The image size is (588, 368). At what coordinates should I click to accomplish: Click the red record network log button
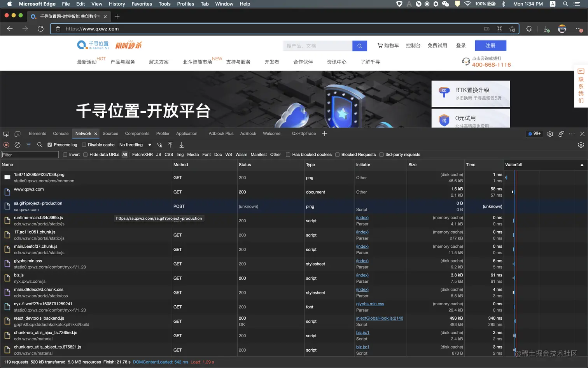pyautogui.click(x=6, y=144)
